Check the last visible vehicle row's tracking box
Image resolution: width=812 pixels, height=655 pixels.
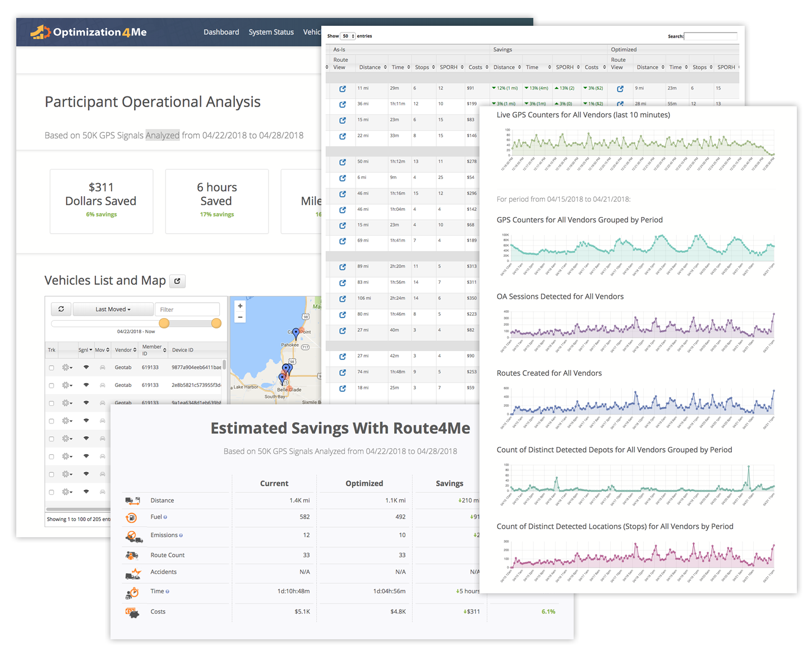click(52, 492)
